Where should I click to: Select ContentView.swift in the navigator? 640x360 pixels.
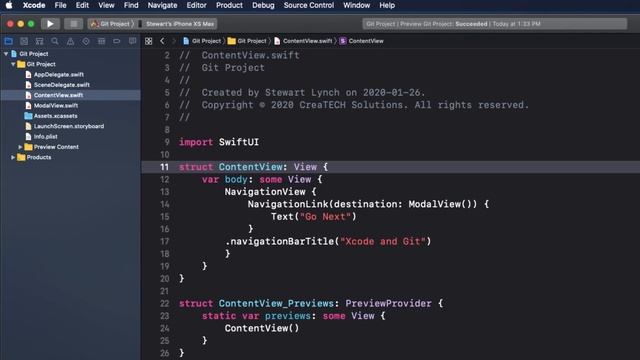(x=71, y=95)
